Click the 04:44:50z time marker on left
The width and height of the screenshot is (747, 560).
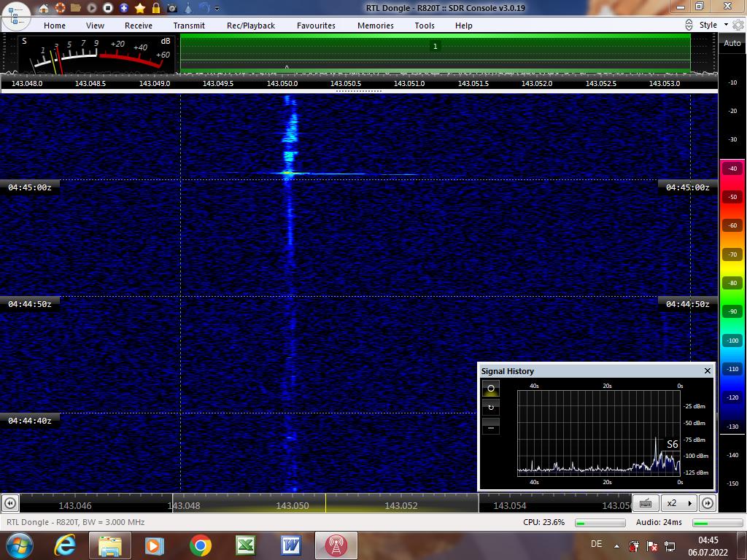(29, 304)
